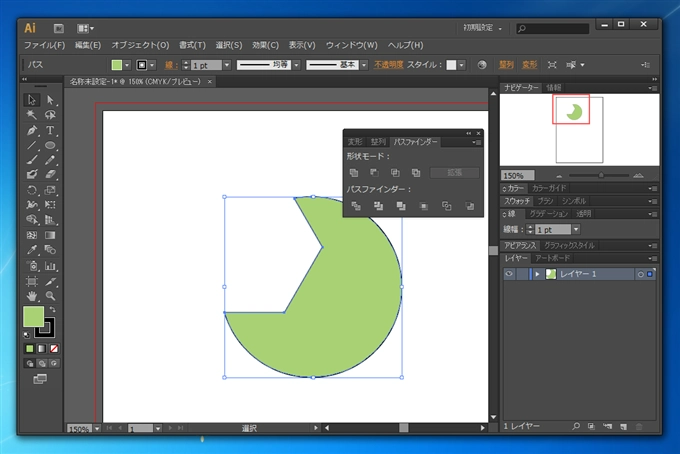This screenshot has height=454, width=680.
Task: Select the Eraser tool
Action: [50, 174]
